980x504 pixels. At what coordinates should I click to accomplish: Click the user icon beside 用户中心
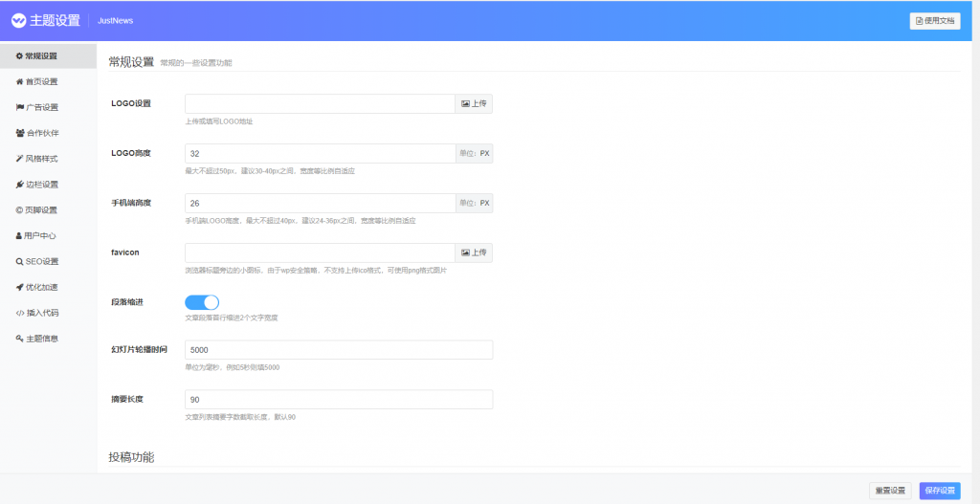19,236
